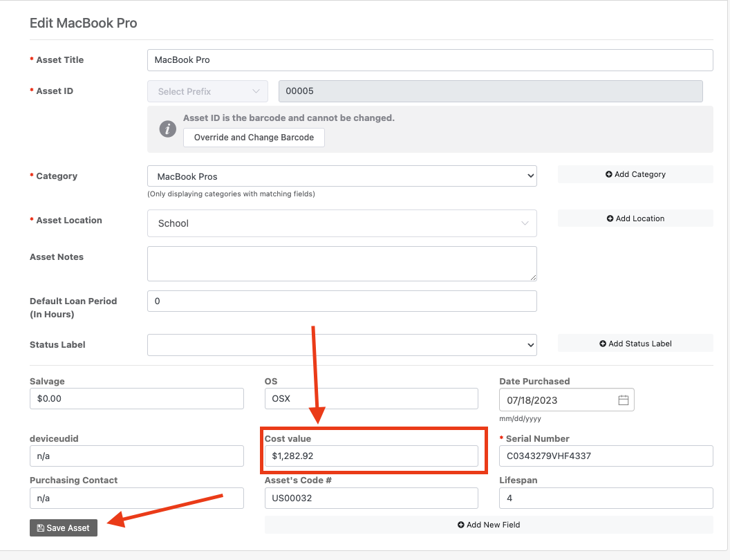The image size is (730, 560).
Task: Click Override and Change Barcode button
Action: tap(254, 138)
